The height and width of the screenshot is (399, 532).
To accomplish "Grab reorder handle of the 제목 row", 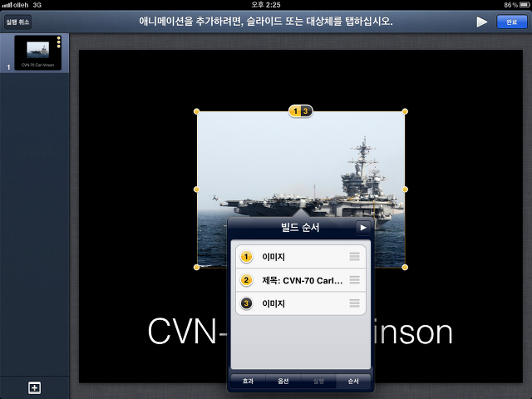I will [355, 280].
